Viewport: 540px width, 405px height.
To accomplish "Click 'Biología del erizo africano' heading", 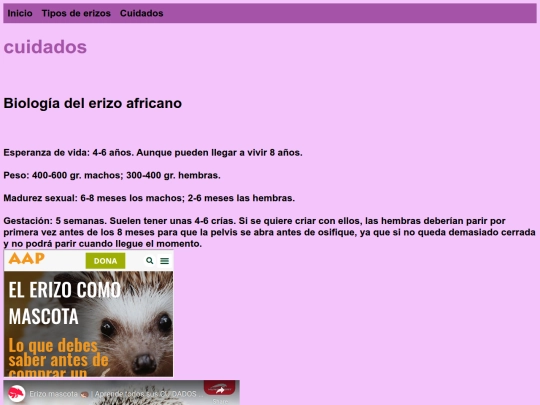I will point(93,103).
